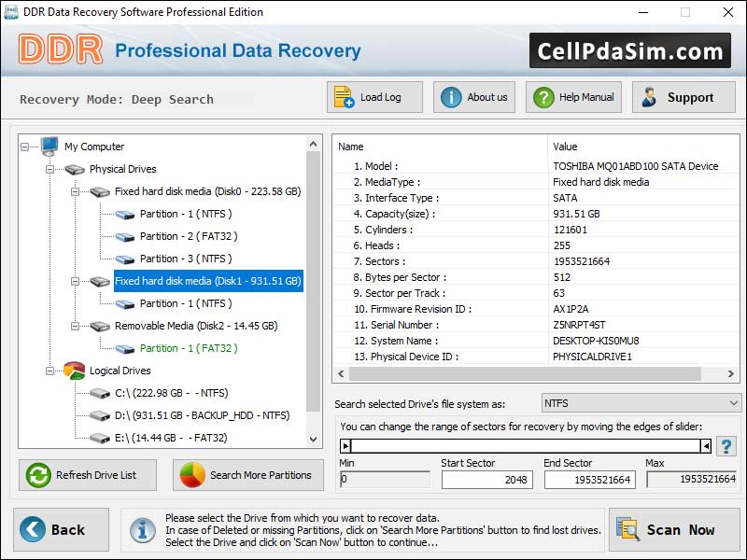This screenshot has width=747, height=560.
Task: Click the Start Sector input field
Action: click(486, 480)
